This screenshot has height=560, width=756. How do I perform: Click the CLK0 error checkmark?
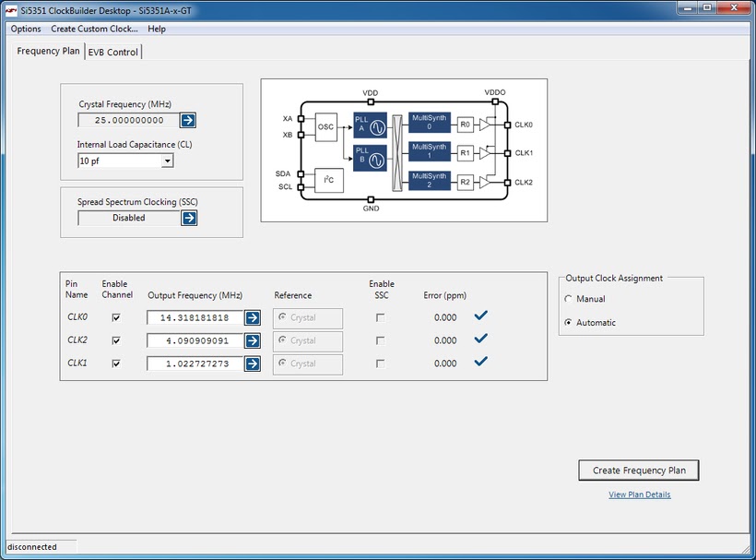coord(480,316)
